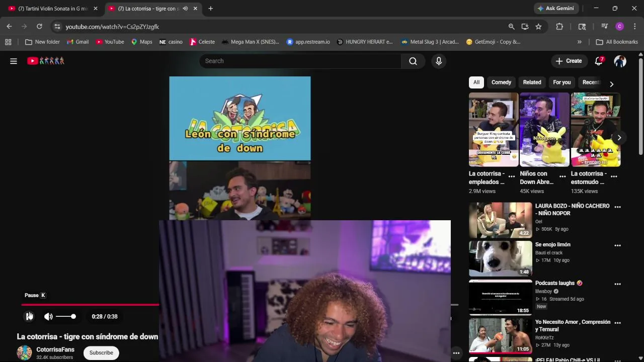The height and width of the screenshot is (362, 644).
Task: Open options for 'Niños con Down Abre' short
Action: (x=562, y=176)
